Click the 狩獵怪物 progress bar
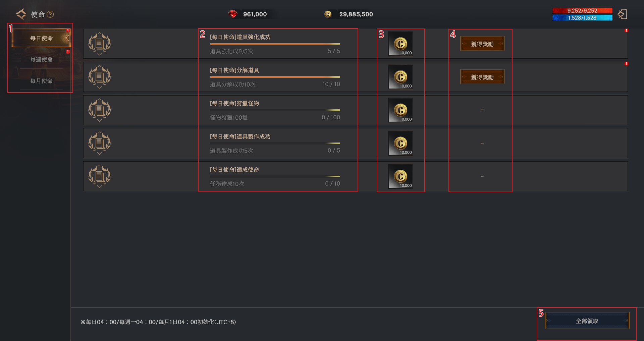Image resolution: width=644 pixels, height=341 pixels. (275, 110)
